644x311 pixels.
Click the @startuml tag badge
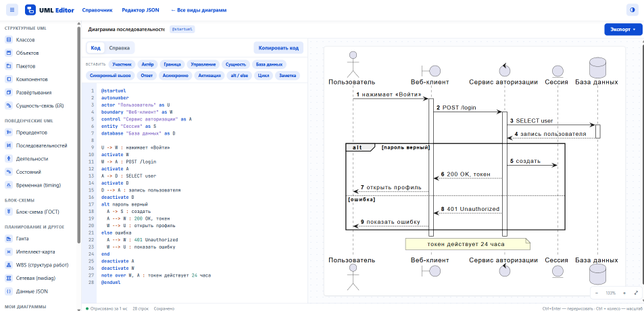(182, 30)
